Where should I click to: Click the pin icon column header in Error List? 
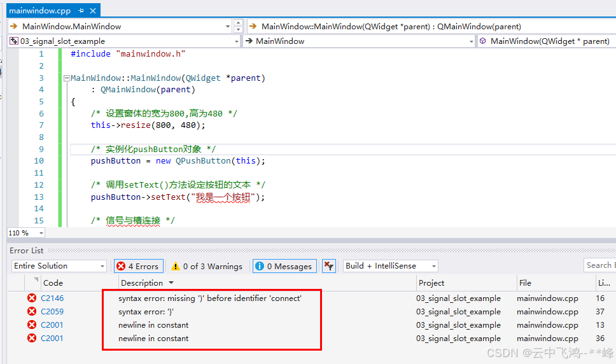point(36,279)
